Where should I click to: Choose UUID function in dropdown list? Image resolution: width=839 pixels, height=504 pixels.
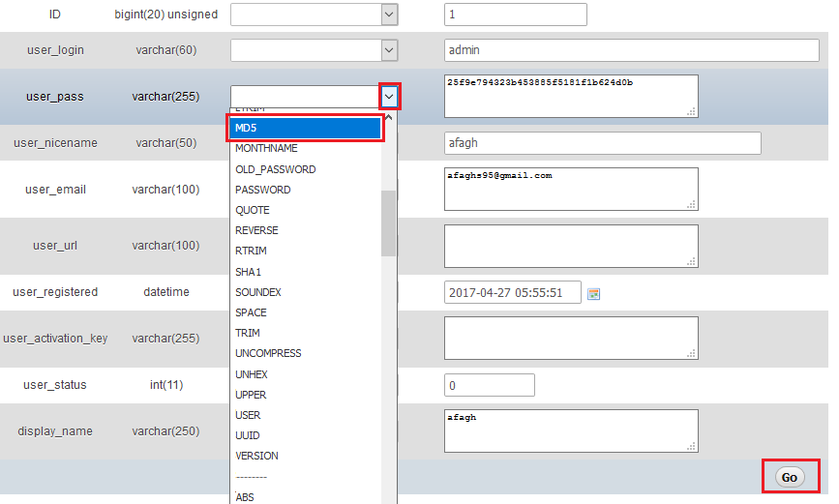pos(248,435)
